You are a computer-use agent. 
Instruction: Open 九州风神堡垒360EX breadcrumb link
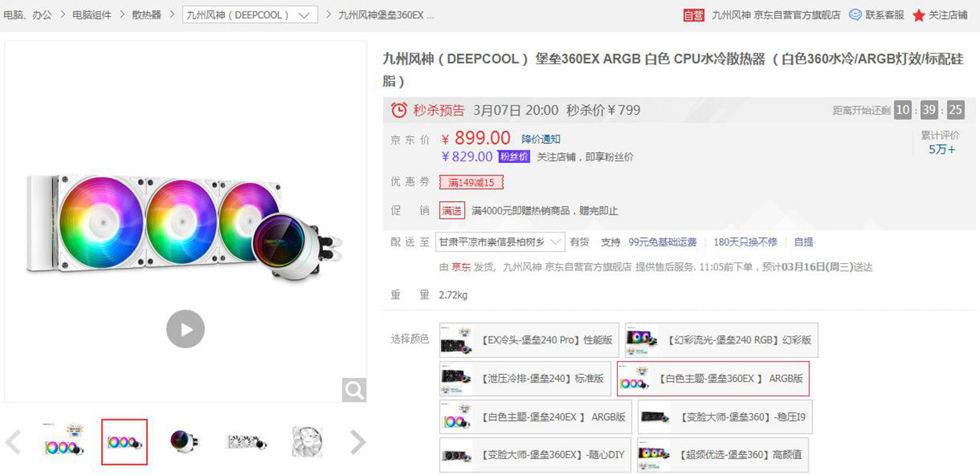coord(387,15)
